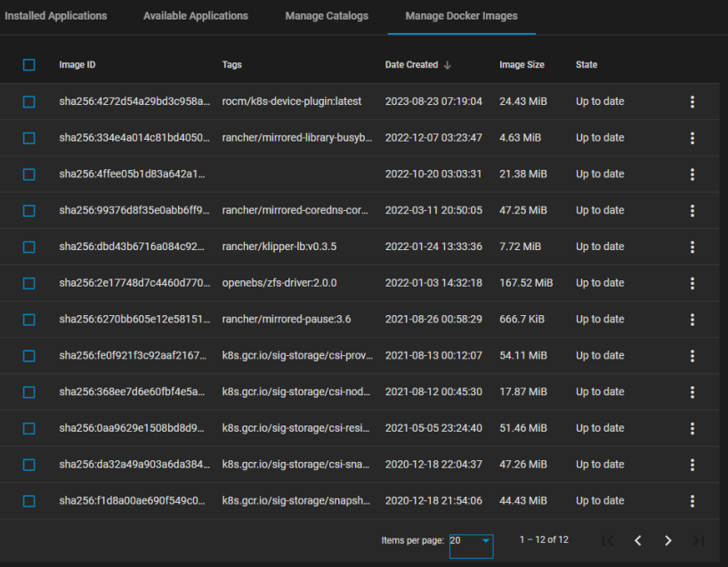This screenshot has width=728, height=567.
Task: Open actions menu for rocm/k8s-device-plugin image
Action: pos(692,101)
